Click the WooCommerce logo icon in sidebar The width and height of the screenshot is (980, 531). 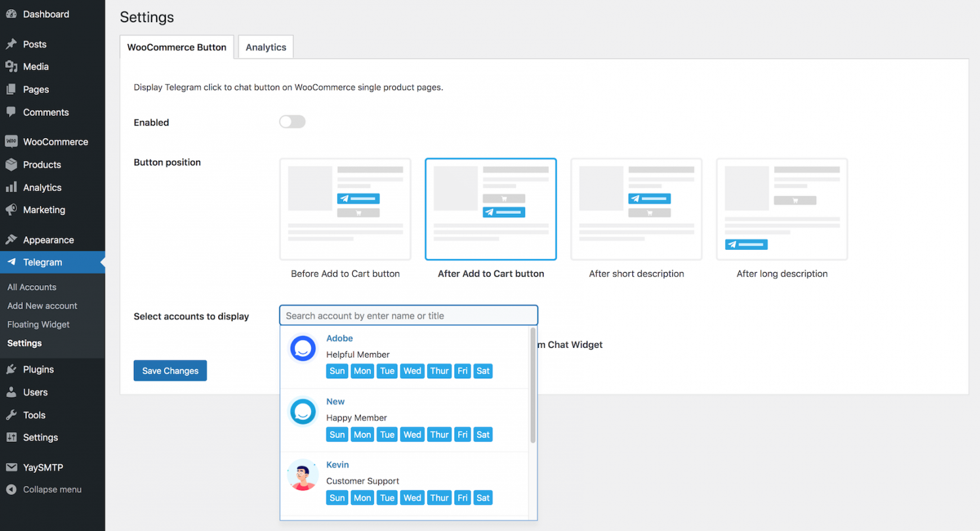pos(11,142)
